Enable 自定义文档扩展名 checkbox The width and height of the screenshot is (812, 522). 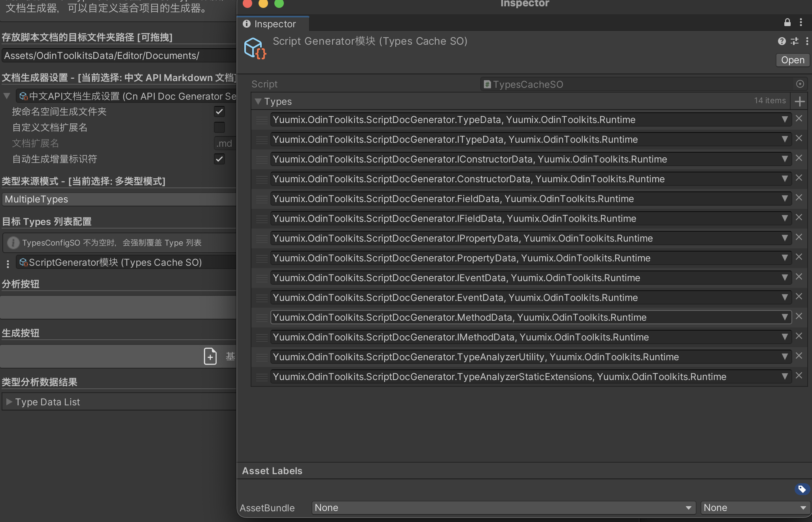(219, 127)
